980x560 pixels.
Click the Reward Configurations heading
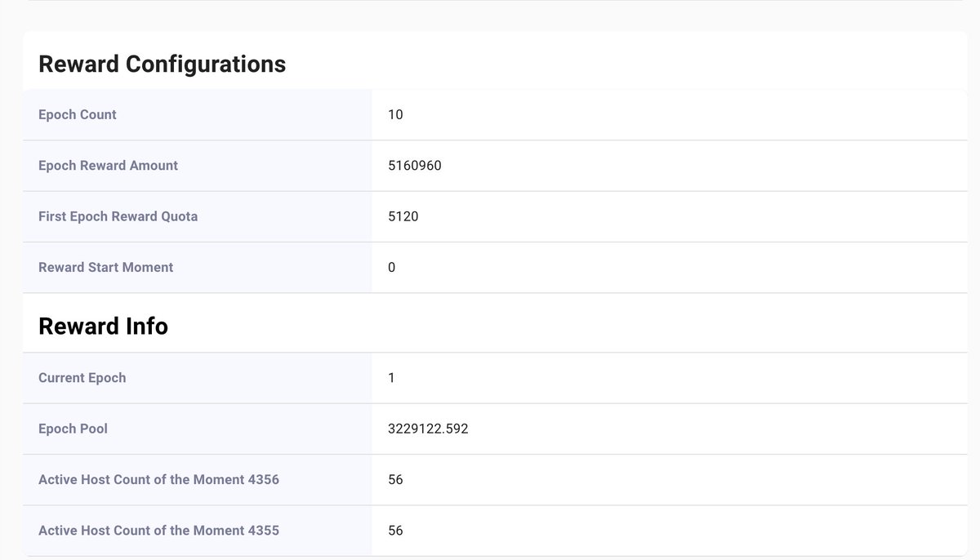pyautogui.click(x=160, y=64)
